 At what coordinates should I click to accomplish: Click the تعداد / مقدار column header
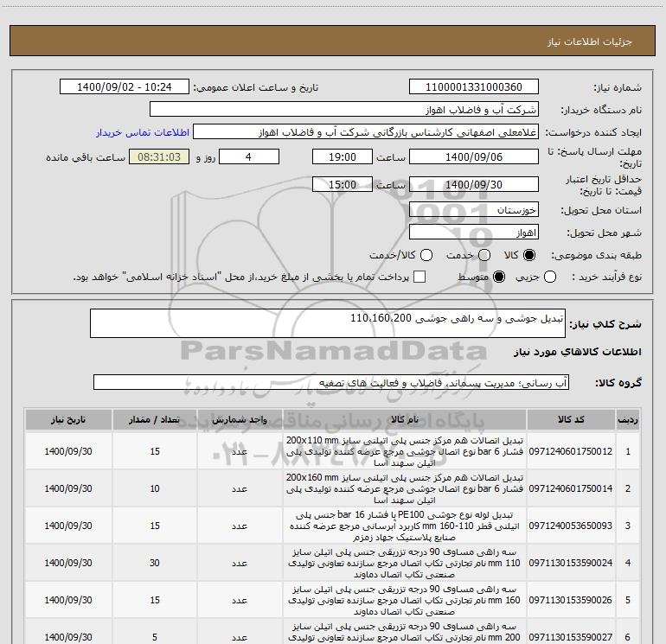point(155,419)
